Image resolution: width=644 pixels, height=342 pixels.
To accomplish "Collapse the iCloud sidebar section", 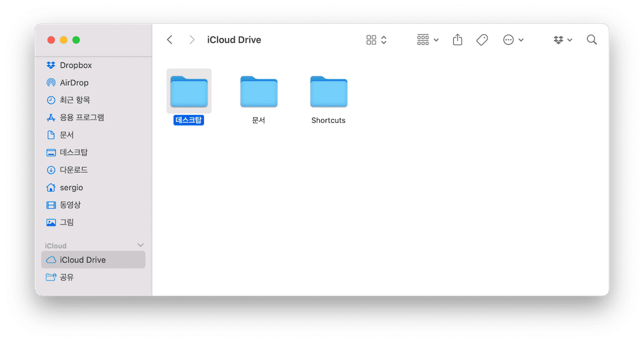I will [140, 246].
